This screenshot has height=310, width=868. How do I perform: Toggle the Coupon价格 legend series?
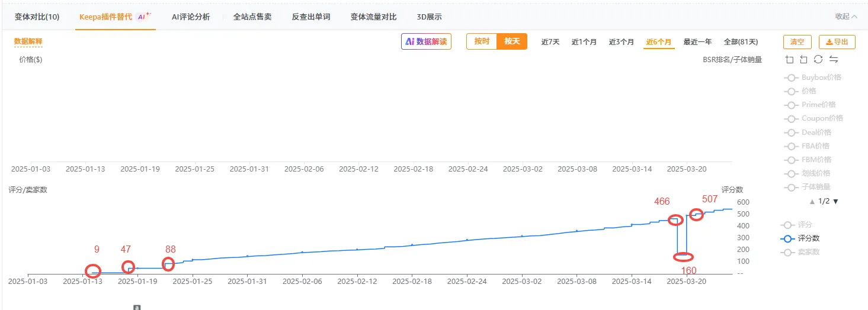pos(813,118)
